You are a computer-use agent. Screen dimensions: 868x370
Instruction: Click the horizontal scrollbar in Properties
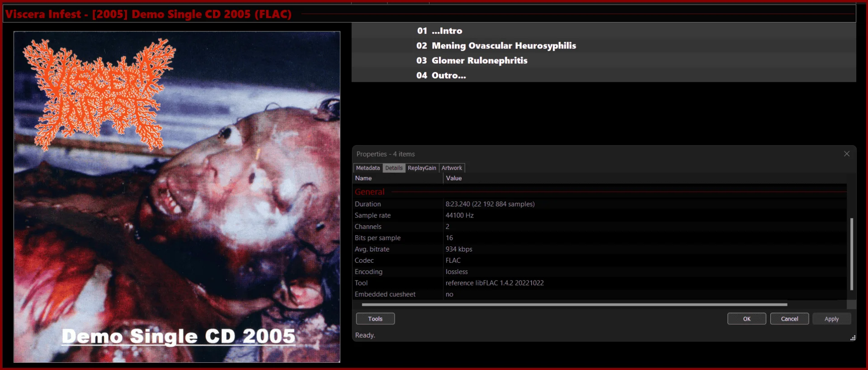[574, 305]
